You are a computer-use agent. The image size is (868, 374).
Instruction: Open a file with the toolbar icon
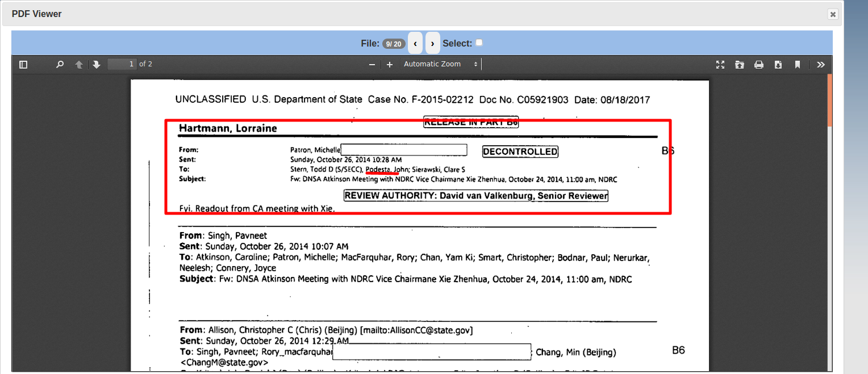coord(739,65)
